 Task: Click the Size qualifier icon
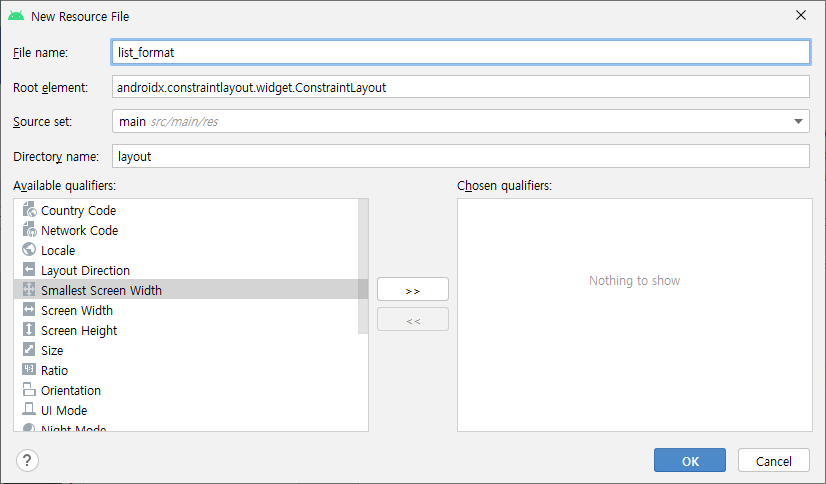pyautogui.click(x=30, y=350)
